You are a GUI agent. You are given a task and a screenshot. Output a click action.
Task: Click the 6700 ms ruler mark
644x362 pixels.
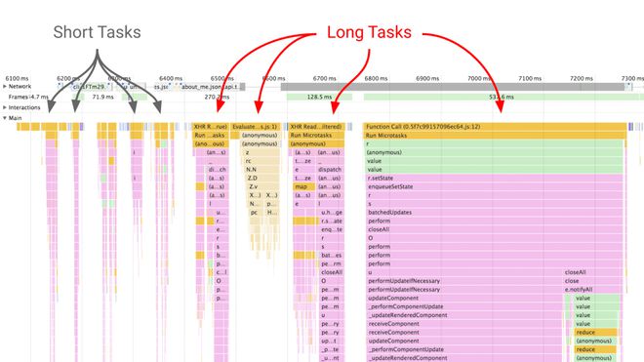point(325,78)
